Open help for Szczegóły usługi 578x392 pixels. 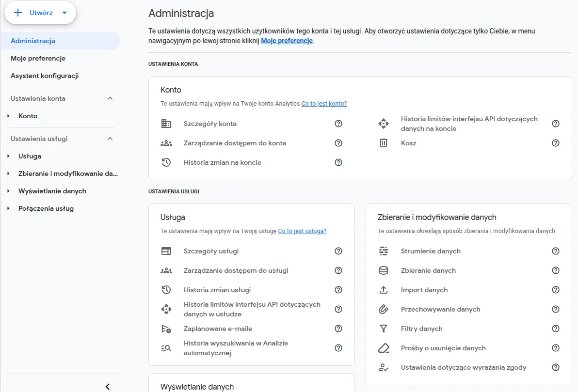tap(338, 251)
